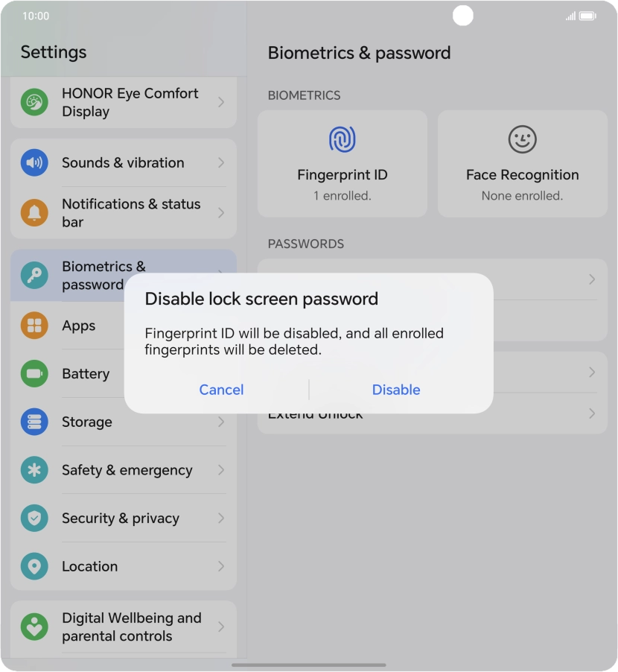Expand Sounds & vibration chevron
This screenshot has height=672, width=618.
[x=221, y=162]
